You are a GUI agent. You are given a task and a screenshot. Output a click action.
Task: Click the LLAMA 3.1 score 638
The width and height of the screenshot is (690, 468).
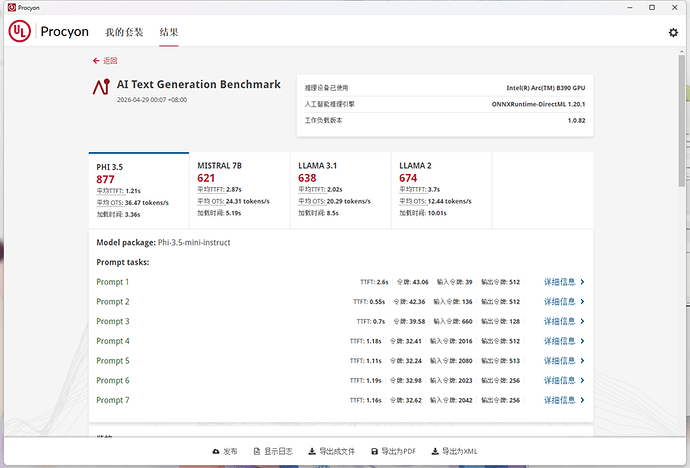tap(307, 178)
